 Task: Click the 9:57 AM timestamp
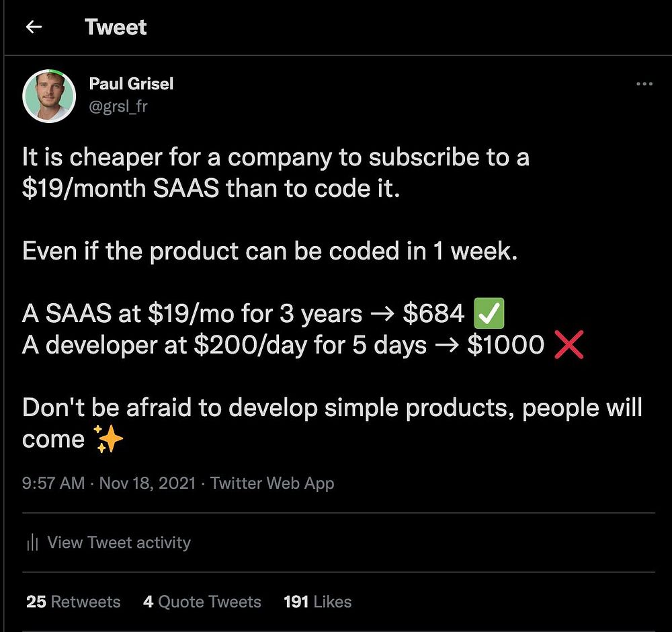pyautogui.click(x=54, y=483)
